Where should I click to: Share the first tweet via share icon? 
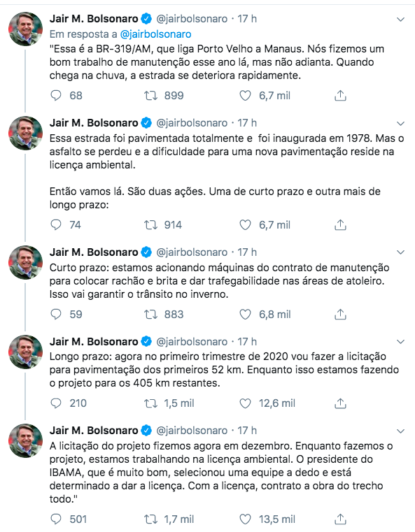point(340,96)
